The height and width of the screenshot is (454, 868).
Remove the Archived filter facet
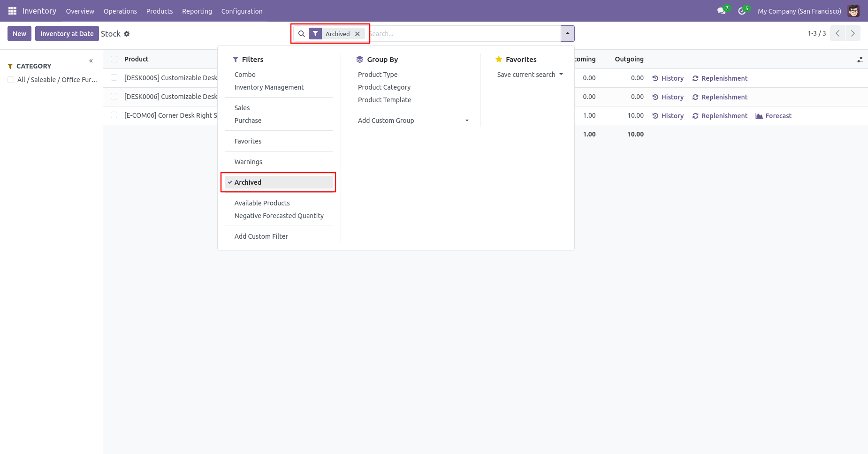(x=358, y=34)
